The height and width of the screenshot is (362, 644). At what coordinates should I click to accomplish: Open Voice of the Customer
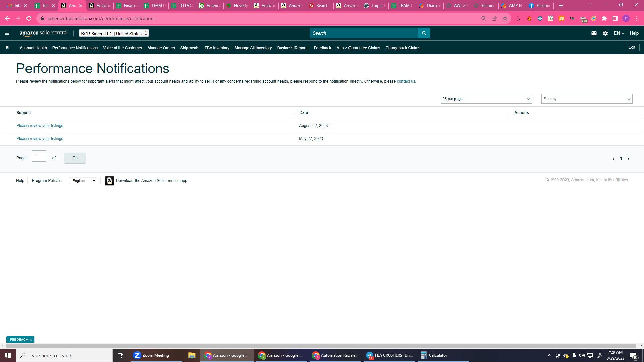pyautogui.click(x=122, y=48)
